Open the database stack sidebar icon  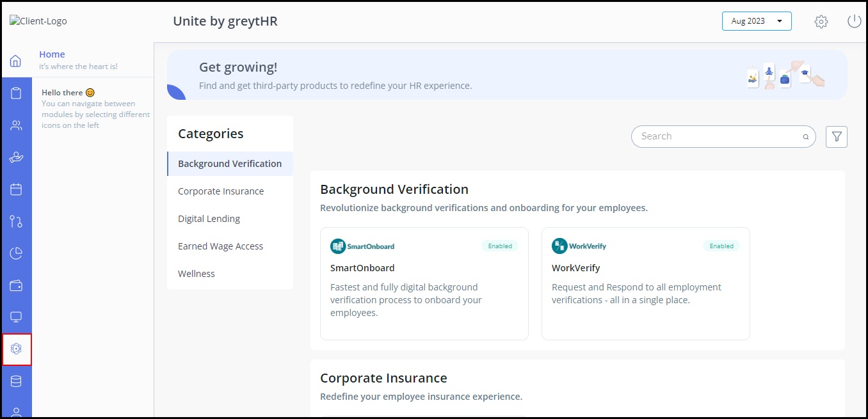16,381
